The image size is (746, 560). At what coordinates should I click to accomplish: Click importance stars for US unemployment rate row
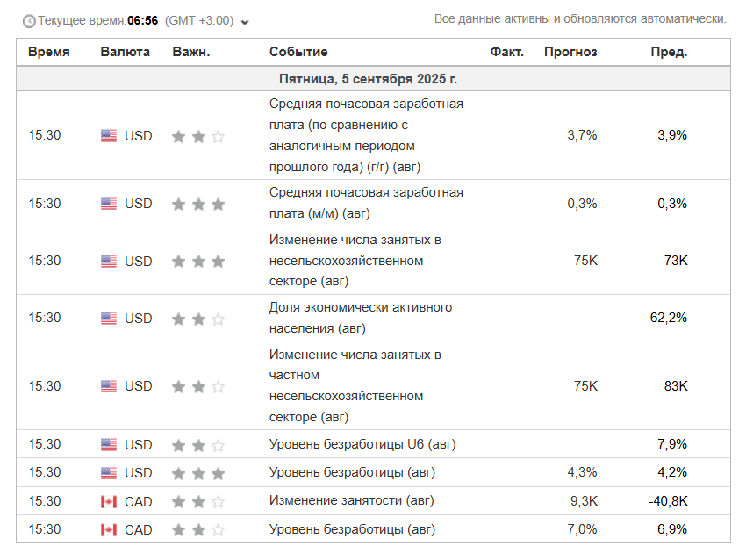[x=198, y=473]
